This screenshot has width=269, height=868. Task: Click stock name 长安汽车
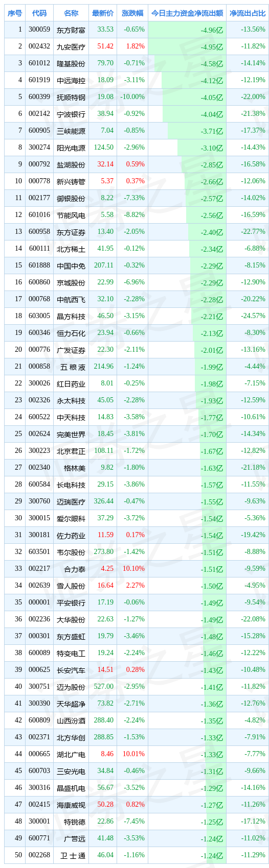click(71, 670)
